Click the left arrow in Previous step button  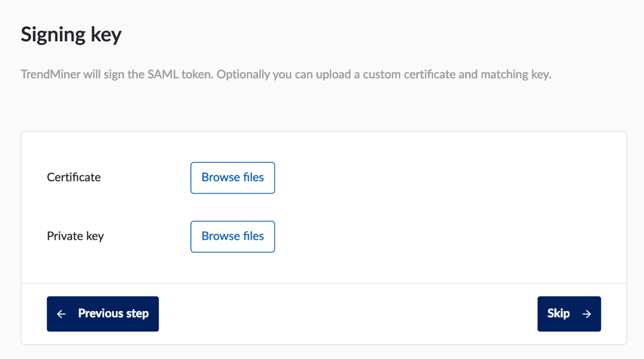[61, 313]
